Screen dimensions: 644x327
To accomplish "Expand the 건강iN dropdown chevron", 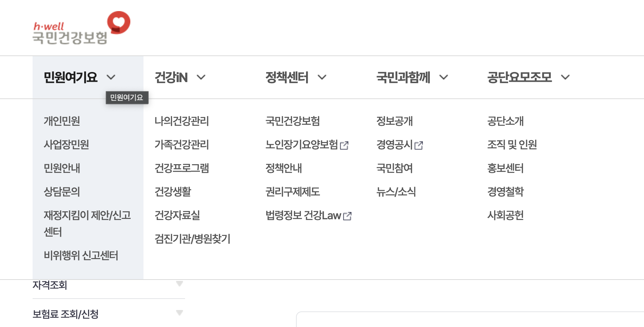I will 201,78.
